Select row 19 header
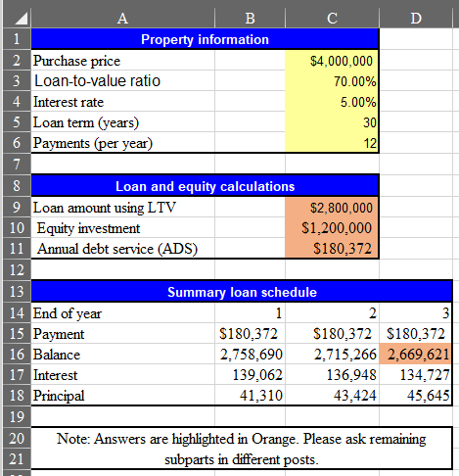 17,416
